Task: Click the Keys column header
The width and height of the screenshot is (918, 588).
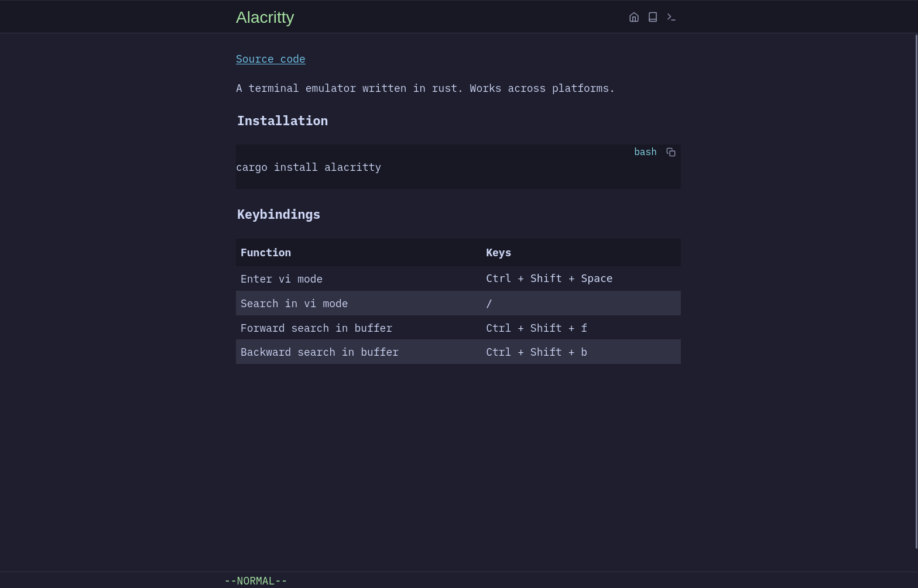Action: [x=581, y=253]
